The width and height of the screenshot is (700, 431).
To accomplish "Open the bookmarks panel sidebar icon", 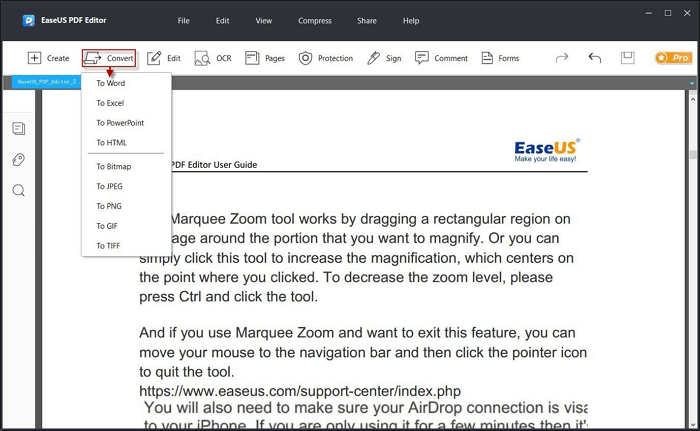I will (19, 129).
